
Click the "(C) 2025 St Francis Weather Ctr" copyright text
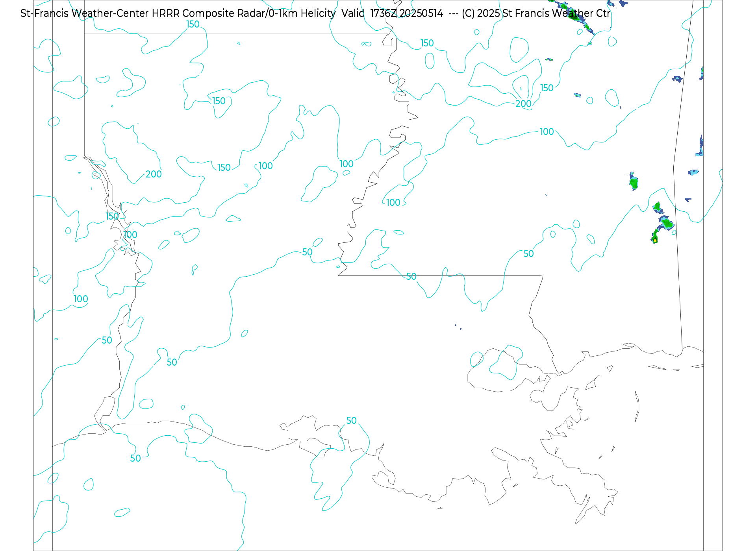tap(536, 13)
